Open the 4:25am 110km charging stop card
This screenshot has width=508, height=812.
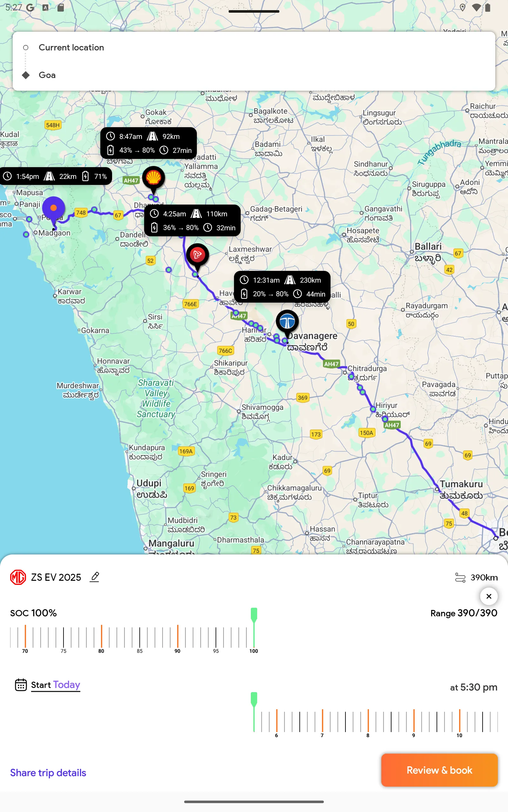click(x=192, y=221)
